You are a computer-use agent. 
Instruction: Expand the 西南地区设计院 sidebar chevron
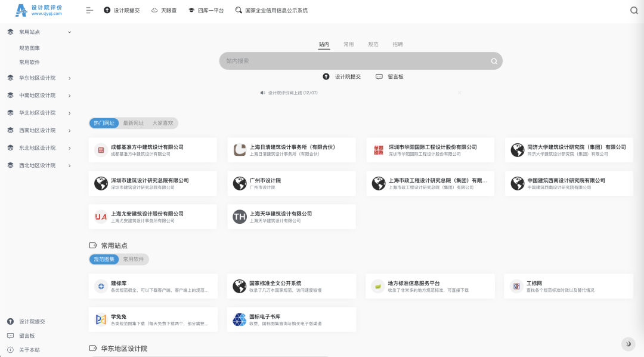pyautogui.click(x=69, y=131)
